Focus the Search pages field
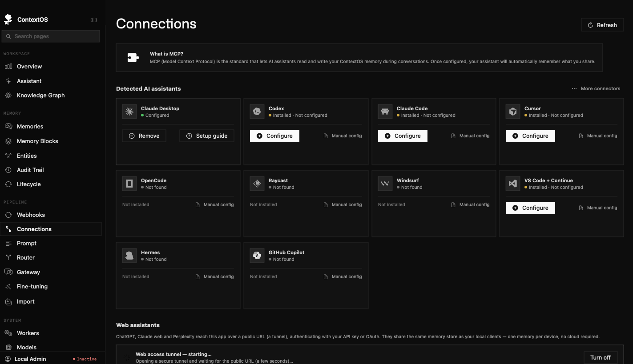 tap(51, 36)
